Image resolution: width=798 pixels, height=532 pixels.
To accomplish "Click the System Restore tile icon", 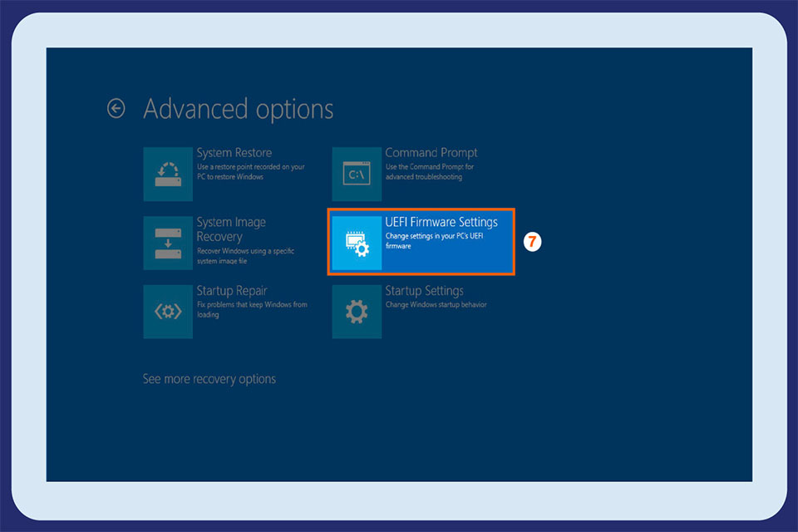I will point(168,174).
